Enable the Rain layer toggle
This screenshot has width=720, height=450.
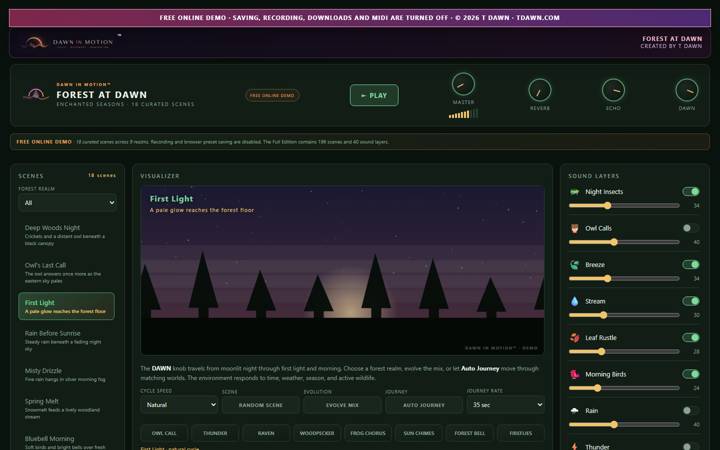click(691, 411)
